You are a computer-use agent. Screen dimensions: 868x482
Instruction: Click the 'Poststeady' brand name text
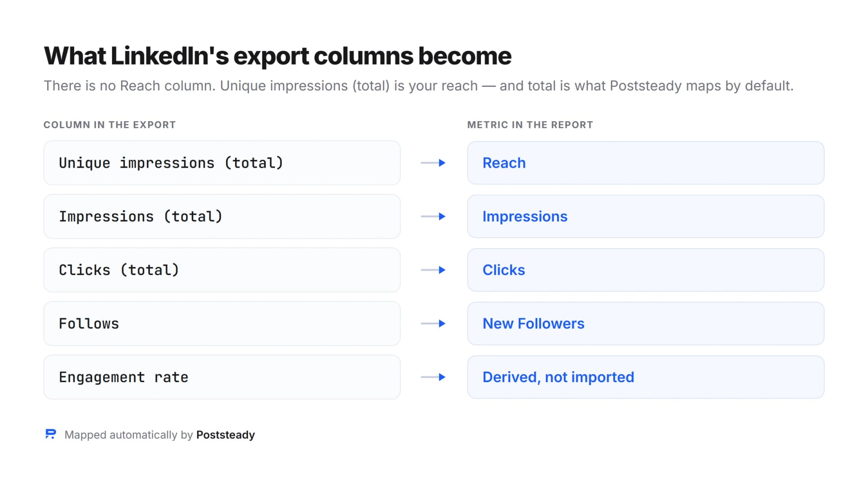point(226,435)
